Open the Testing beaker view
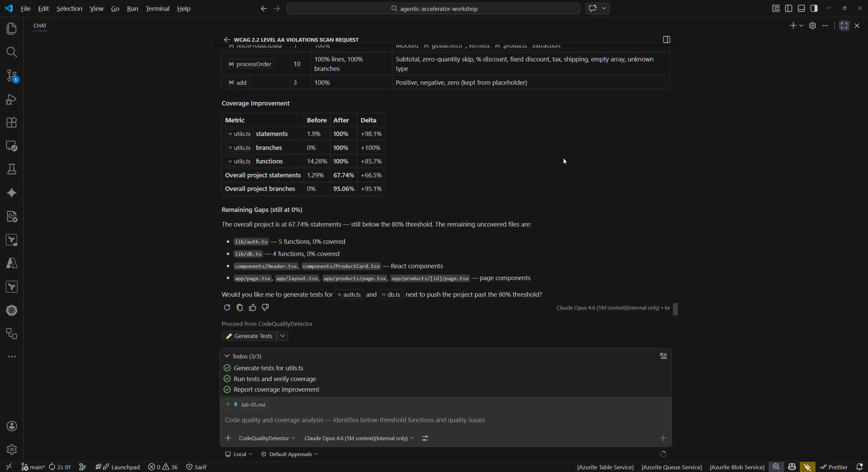The height and width of the screenshot is (472, 868). (12, 169)
